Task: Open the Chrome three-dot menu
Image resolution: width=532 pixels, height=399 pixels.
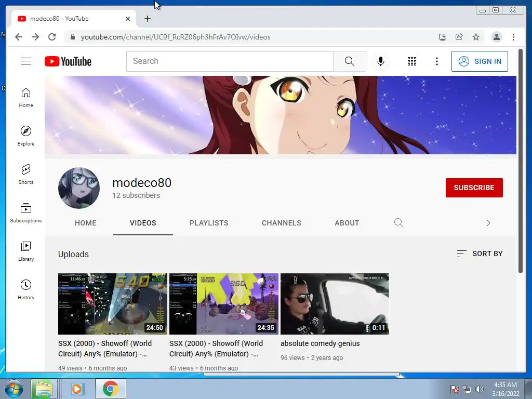Action: 513,37
